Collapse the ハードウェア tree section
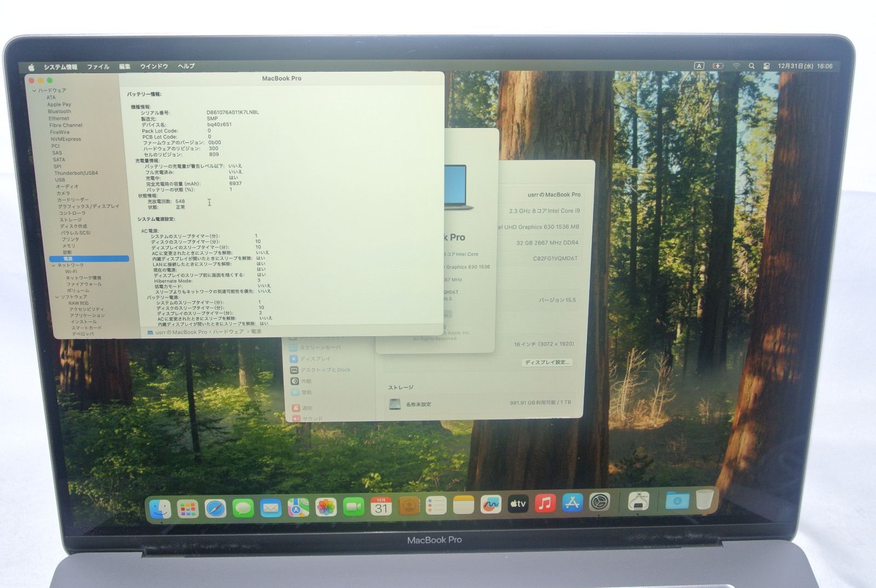 (x=34, y=91)
